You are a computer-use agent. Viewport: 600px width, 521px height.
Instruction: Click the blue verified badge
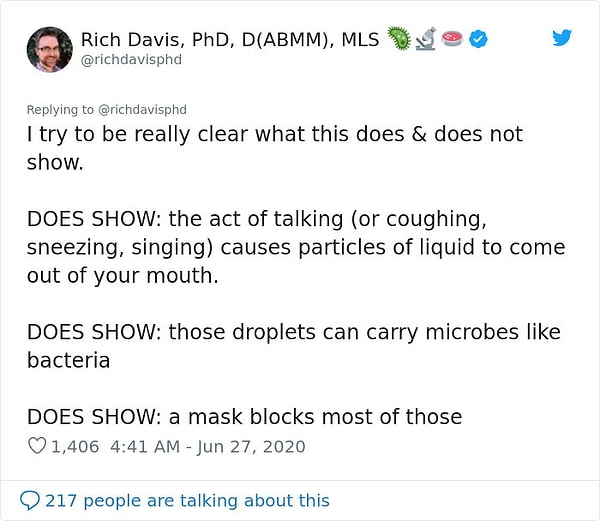pos(478,40)
